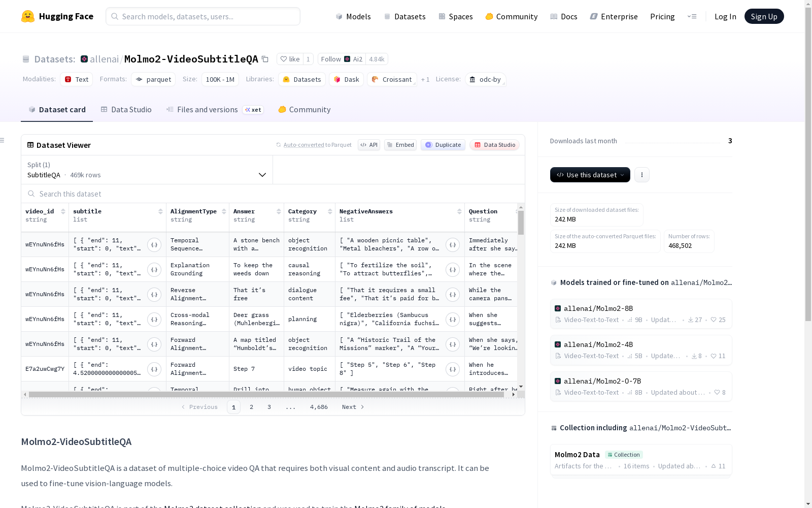The image size is (812, 508).
Task: Open the odc-by license tag
Action: coord(485,79)
